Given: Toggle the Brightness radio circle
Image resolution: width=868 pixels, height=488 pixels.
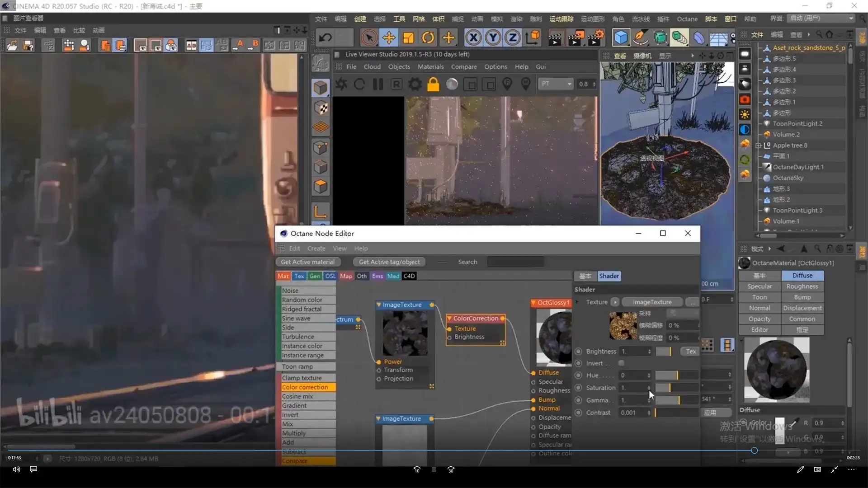Looking at the screenshot, I should (x=578, y=352).
